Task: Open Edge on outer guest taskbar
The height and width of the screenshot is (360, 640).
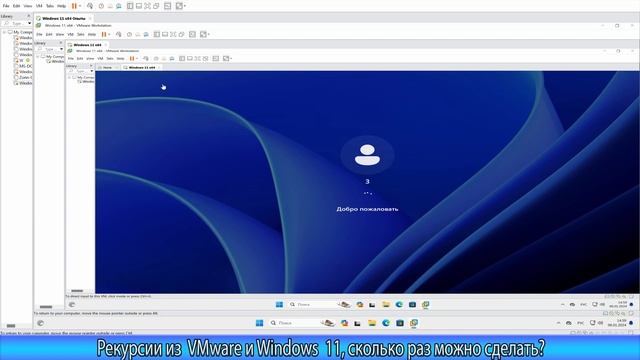Action: pos(386,323)
